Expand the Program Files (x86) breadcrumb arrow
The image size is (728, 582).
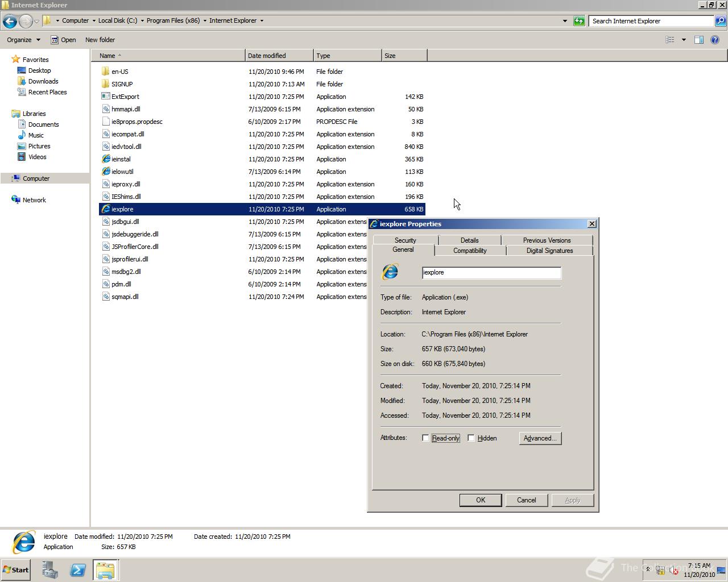coord(205,21)
